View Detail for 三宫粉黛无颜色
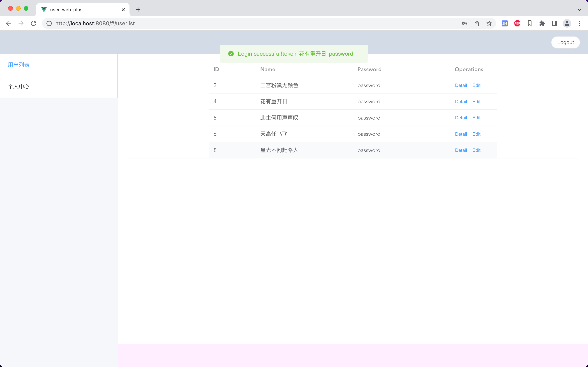The width and height of the screenshot is (588, 367). (461, 86)
